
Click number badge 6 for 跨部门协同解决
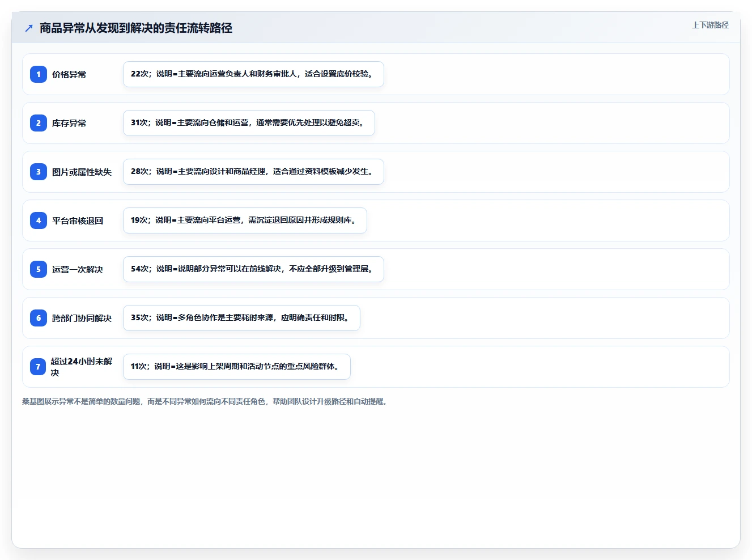coord(39,318)
